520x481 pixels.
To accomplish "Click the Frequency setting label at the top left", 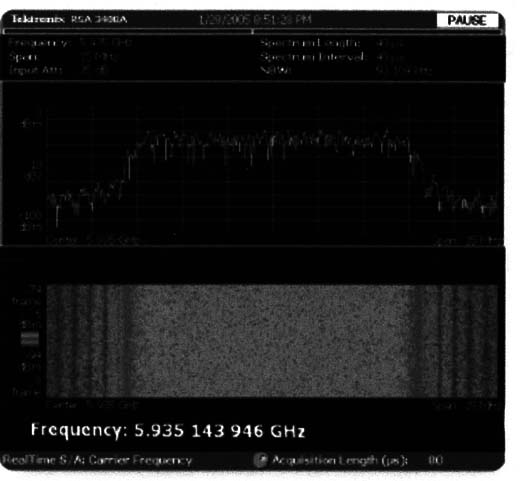I will (x=39, y=43).
